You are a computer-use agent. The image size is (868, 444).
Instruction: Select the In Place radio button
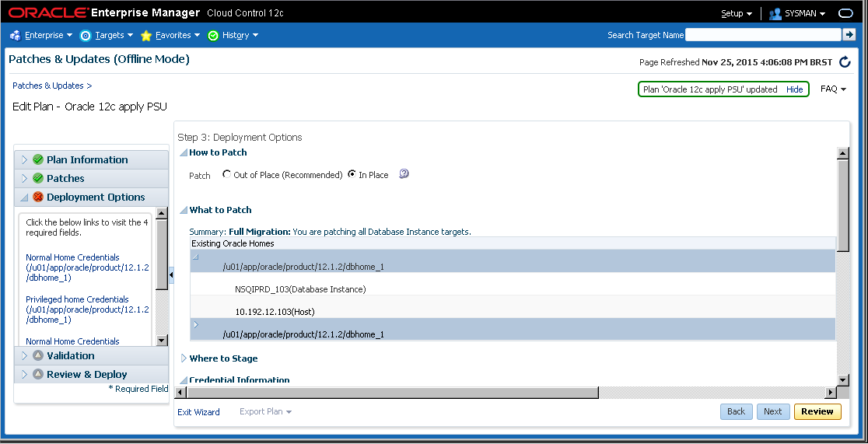click(352, 174)
